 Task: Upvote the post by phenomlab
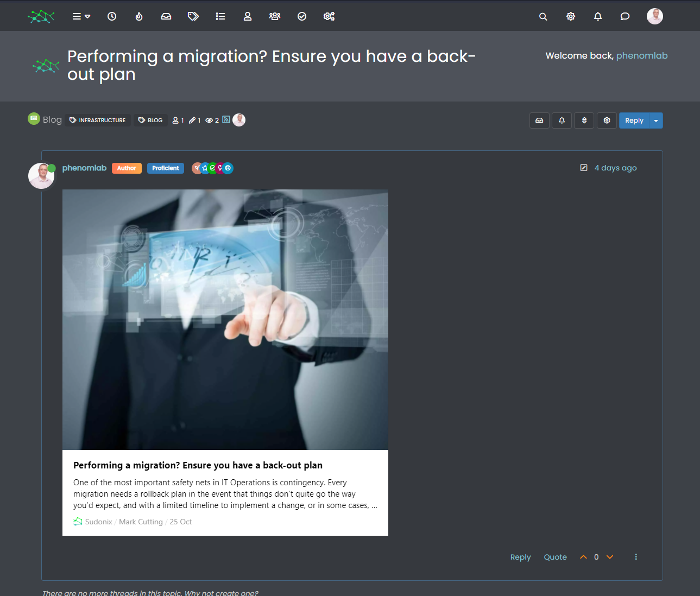(583, 557)
